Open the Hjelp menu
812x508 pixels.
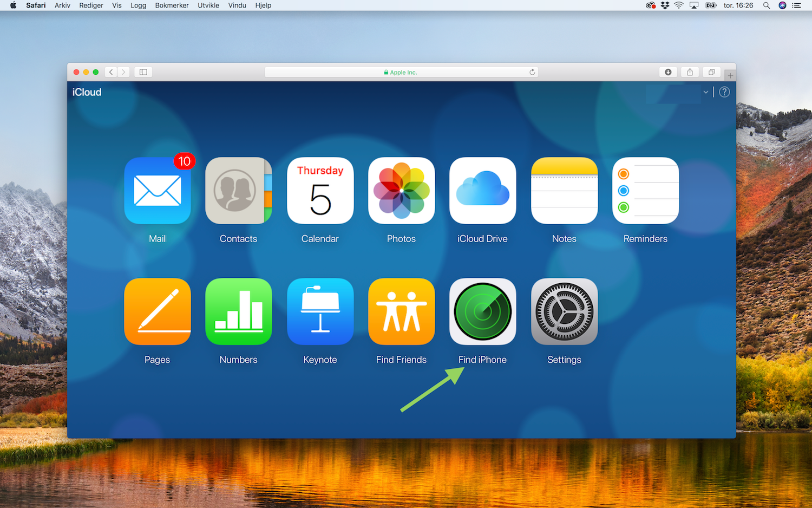tap(263, 5)
